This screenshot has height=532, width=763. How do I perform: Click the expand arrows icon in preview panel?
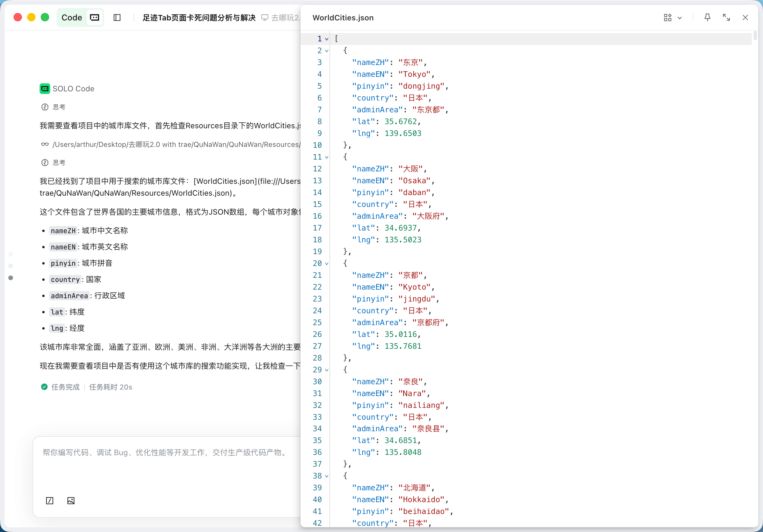pyautogui.click(x=726, y=18)
